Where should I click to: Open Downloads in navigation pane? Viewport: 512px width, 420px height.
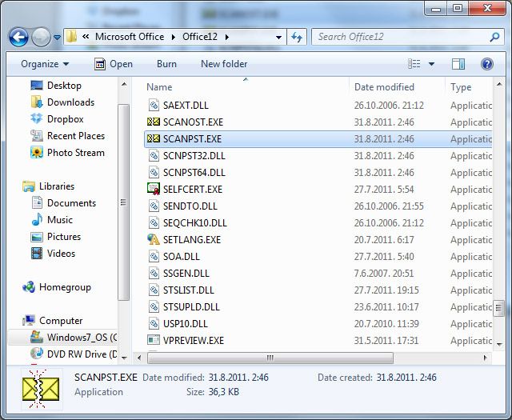point(62,102)
